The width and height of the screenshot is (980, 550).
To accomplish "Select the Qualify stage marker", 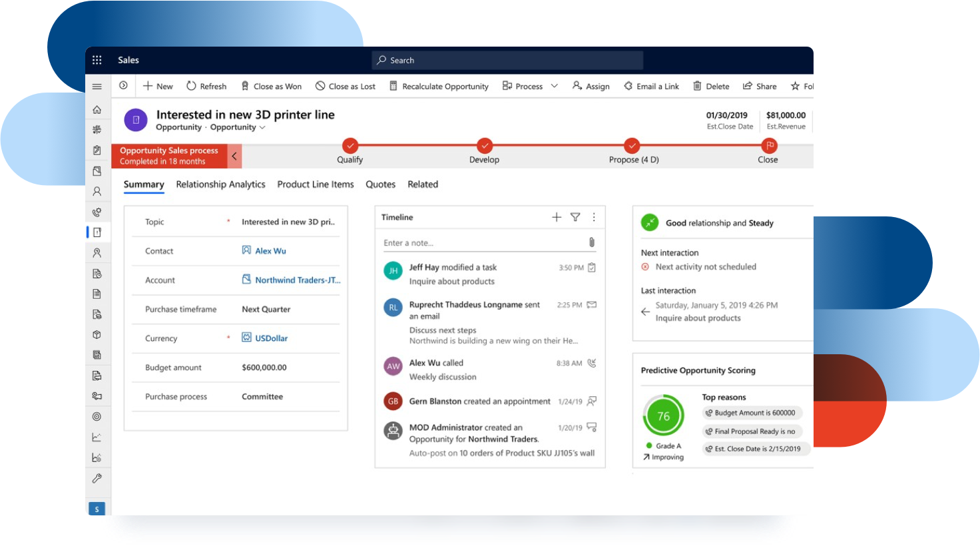I will coord(350,146).
